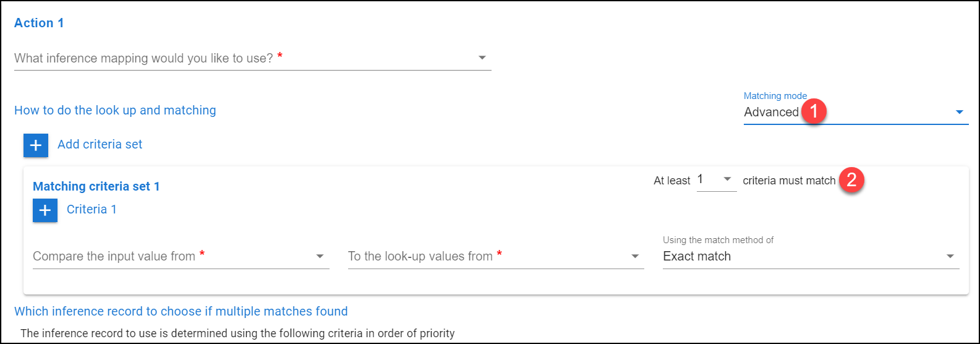Click the Advanced value in Matching mode
This screenshot has height=344, width=980.
771,112
